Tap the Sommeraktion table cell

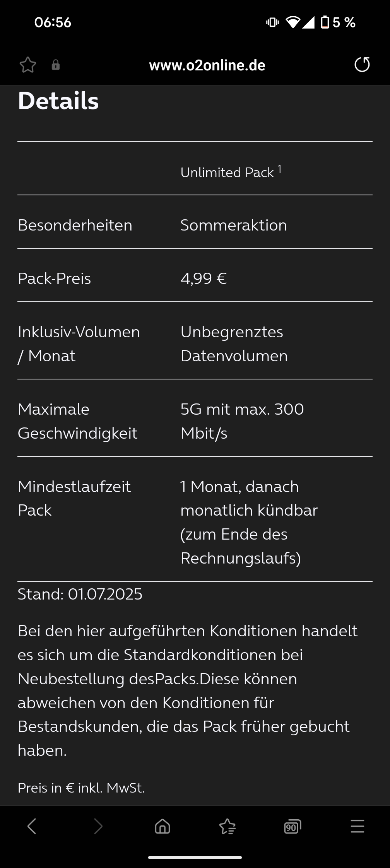234,225
